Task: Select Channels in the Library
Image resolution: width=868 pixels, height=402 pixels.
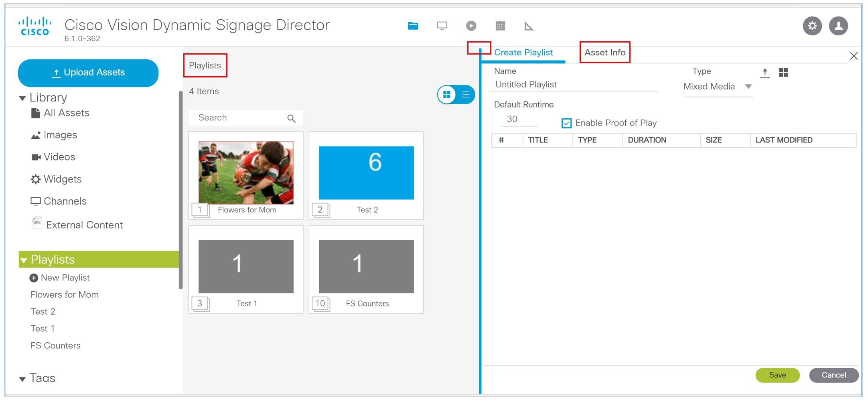Action: pos(59,201)
